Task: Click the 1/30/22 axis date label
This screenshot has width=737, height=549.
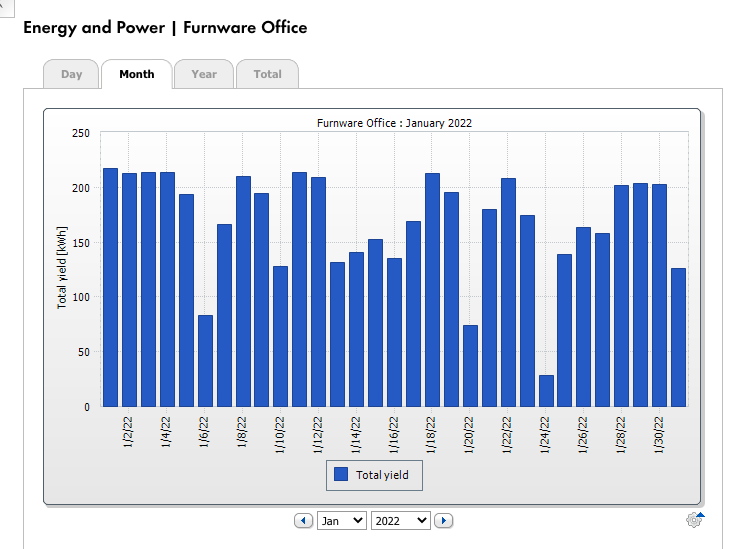Action: [659, 435]
